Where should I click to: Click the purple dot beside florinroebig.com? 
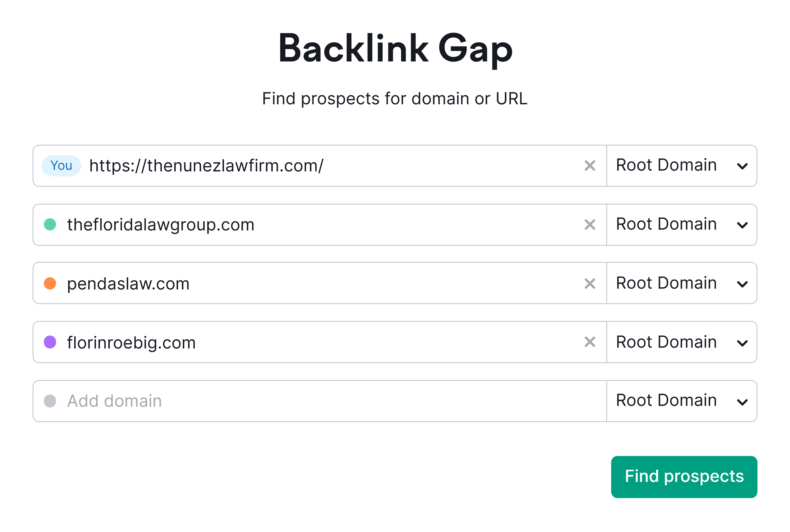click(52, 342)
